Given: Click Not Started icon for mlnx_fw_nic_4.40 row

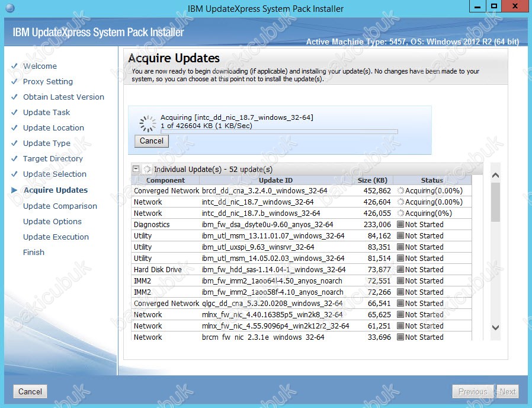Looking at the screenshot, I should tap(400, 314).
